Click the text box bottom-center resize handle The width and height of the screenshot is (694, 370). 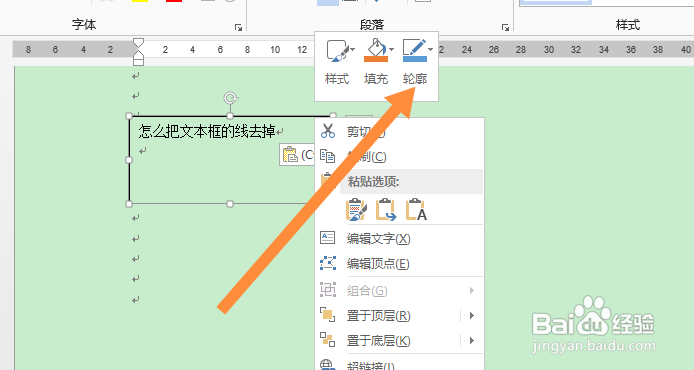230,204
